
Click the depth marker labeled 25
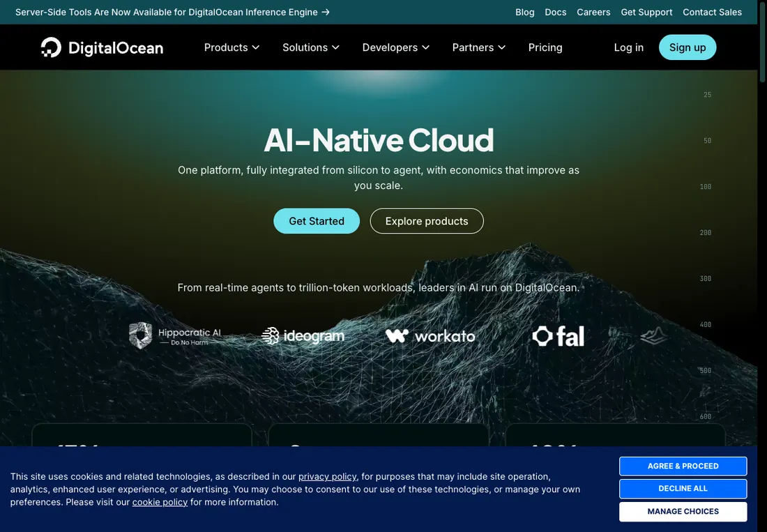(707, 95)
